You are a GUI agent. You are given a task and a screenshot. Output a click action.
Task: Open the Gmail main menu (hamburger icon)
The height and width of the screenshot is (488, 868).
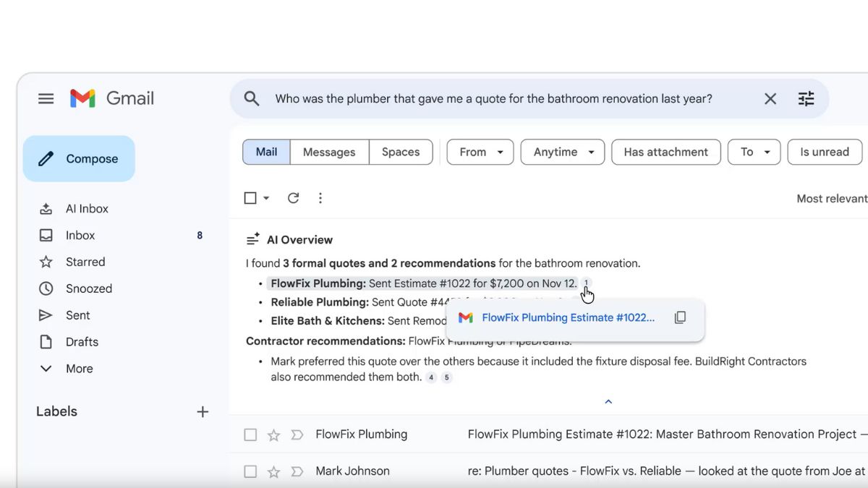pyautogui.click(x=46, y=98)
